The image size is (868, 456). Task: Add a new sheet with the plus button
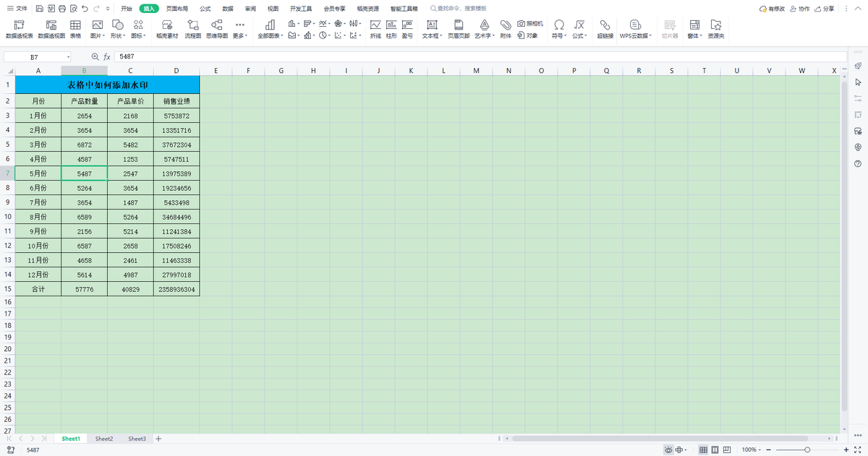tap(159, 439)
